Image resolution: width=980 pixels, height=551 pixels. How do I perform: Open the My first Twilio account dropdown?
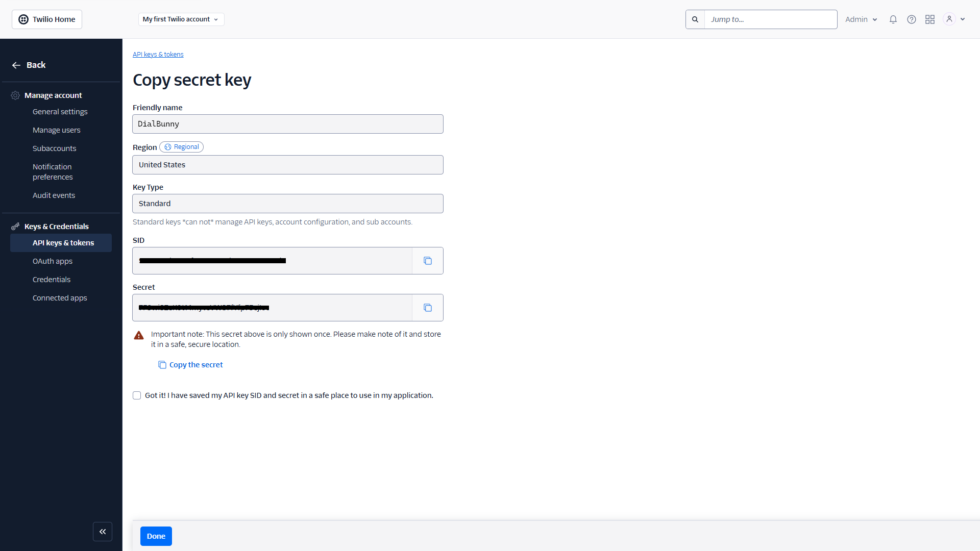click(x=181, y=19)
